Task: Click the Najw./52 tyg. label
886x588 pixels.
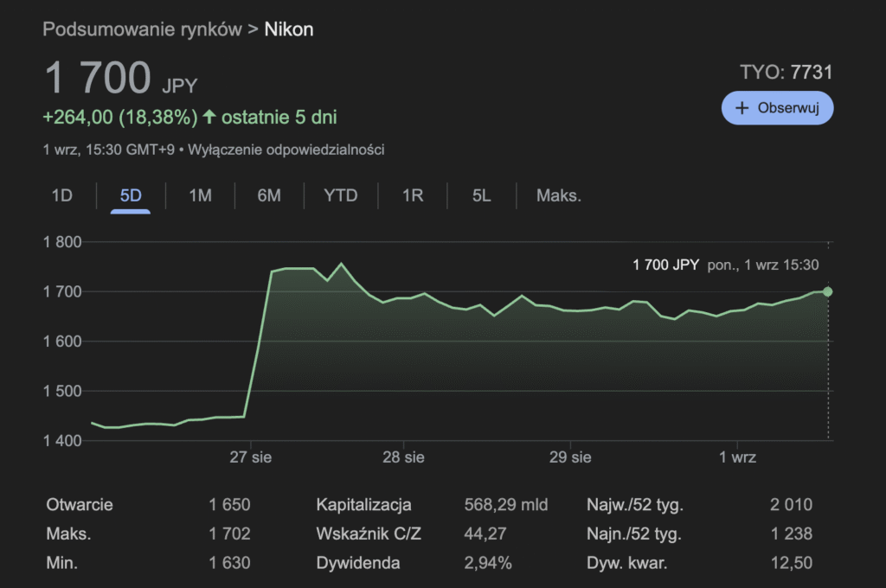Action: tap(635, 504)
